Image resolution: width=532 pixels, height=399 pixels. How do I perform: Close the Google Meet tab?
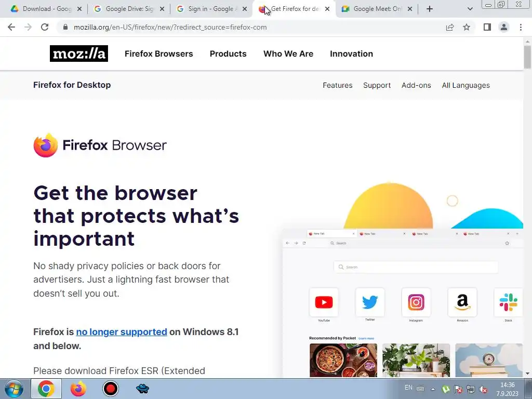click(x=410, y=9)
